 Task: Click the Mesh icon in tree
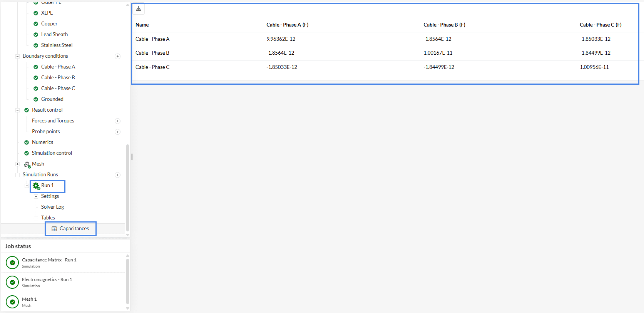click(27, 164)
